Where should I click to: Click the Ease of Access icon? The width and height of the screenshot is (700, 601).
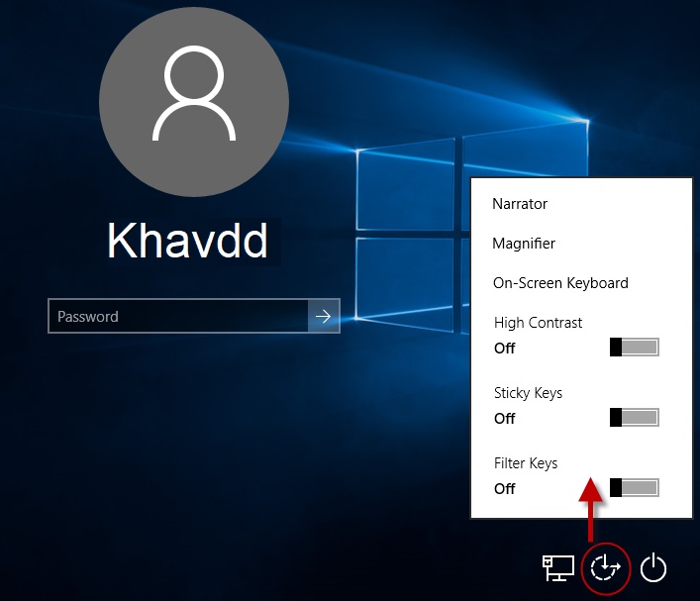tap(605, 568)
